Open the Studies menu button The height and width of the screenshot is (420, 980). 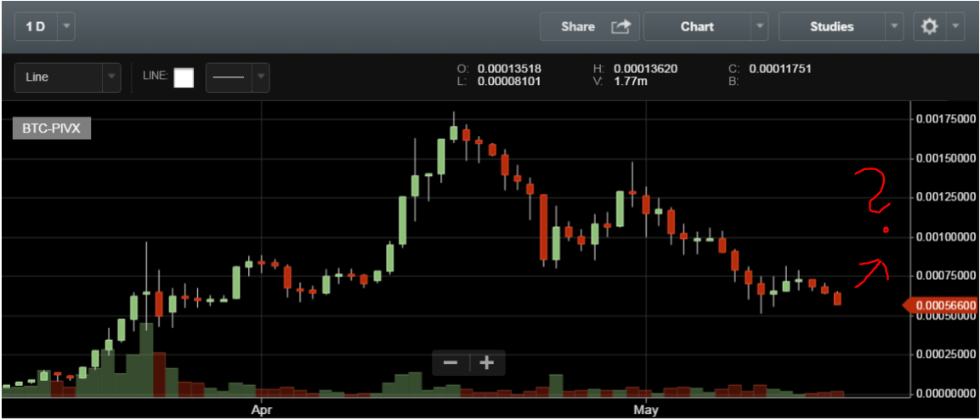coord(832,27)
